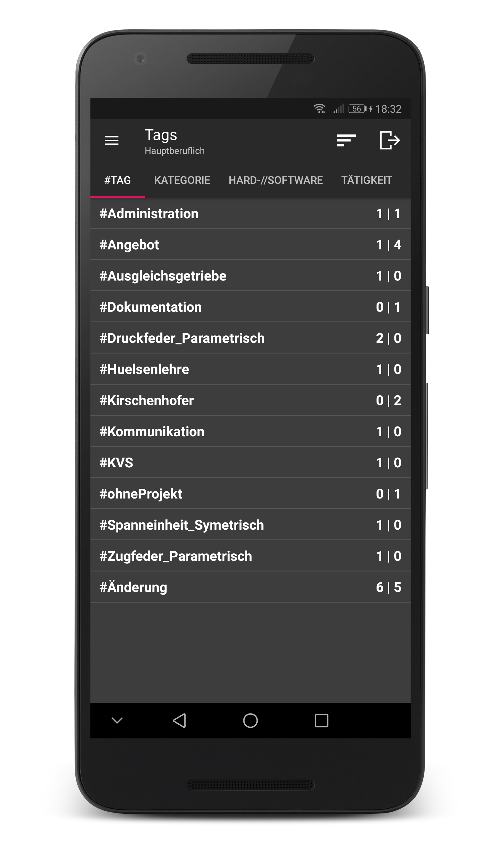Tap the Tags title in header
Viewport: 504px width, 860px height.
point(161,135)
